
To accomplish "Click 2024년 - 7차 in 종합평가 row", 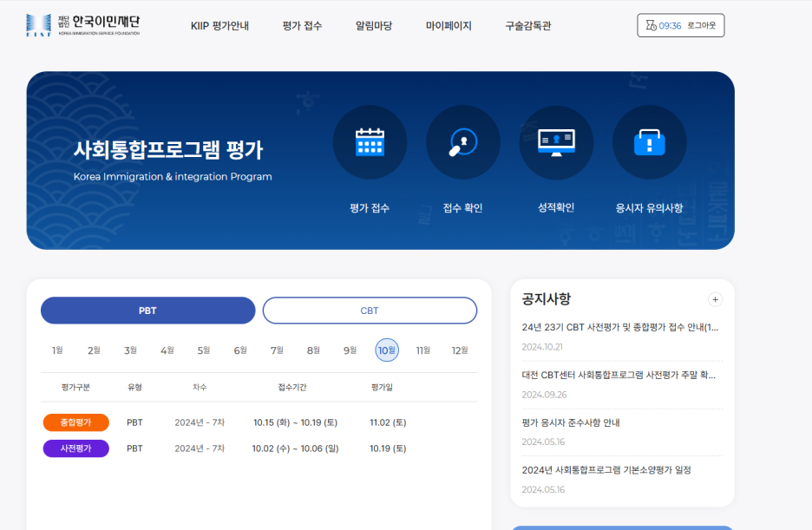I will (x=200, y=422).
